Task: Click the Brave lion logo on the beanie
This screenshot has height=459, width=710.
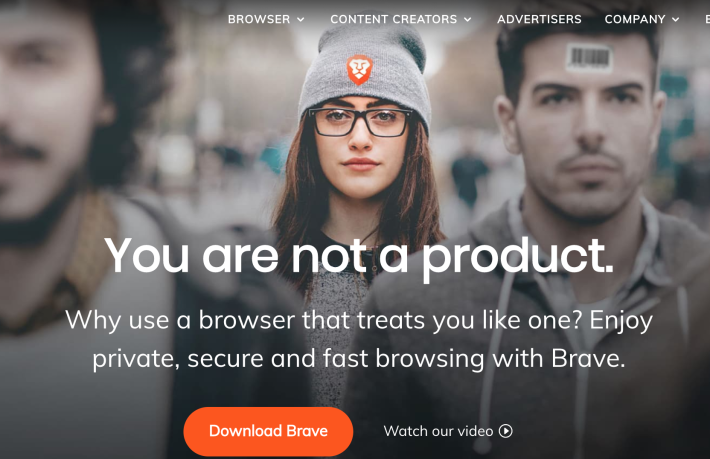Action: pyautogui.click(x=360, y=70)
